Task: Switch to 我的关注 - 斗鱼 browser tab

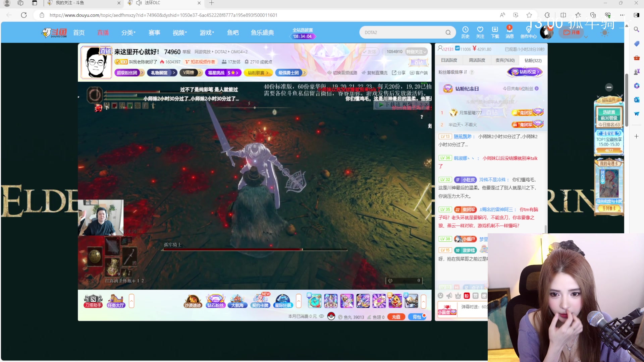Action: [84, 3]
